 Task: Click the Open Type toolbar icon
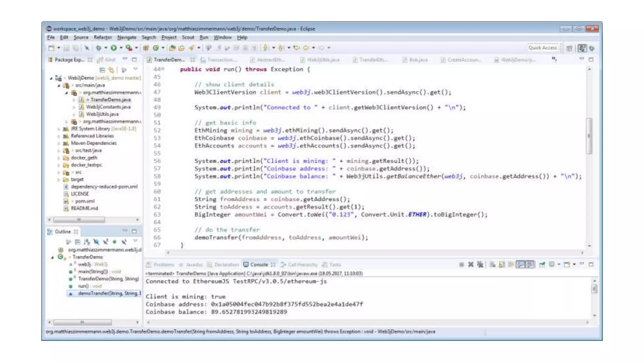[172, 48]
